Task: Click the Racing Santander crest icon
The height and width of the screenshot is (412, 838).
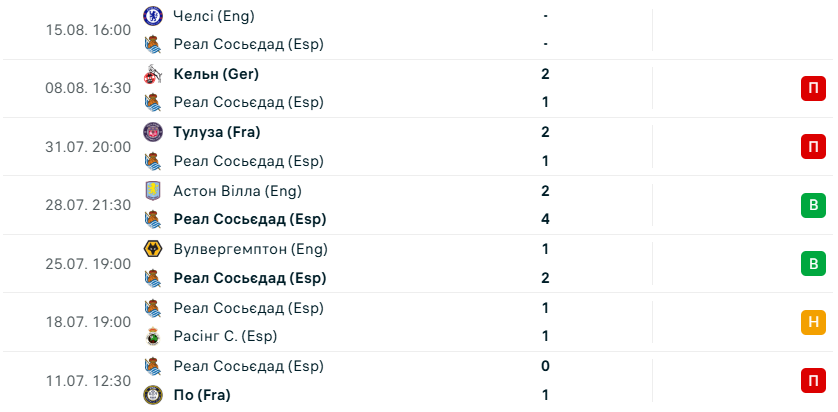Action: (x=153, y=336)
